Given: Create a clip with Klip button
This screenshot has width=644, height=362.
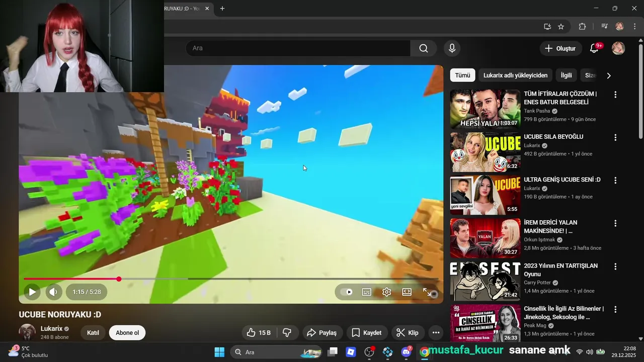Looking at the screenshot, I should (408, 333).
